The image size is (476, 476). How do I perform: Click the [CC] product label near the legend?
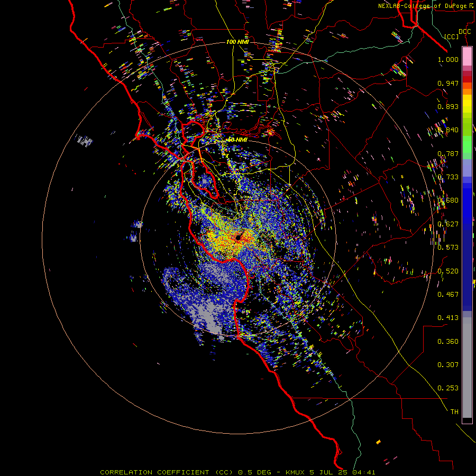coord(452,36)
